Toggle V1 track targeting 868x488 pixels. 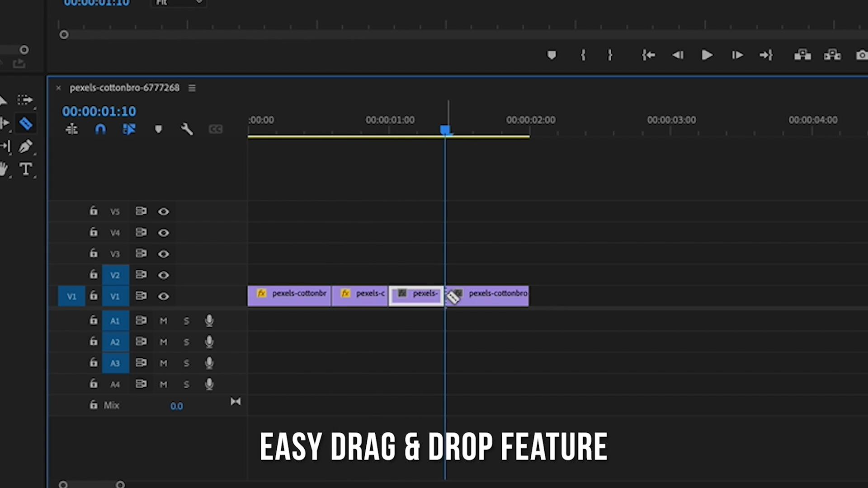pyautogui.click(x=115, y=296)
